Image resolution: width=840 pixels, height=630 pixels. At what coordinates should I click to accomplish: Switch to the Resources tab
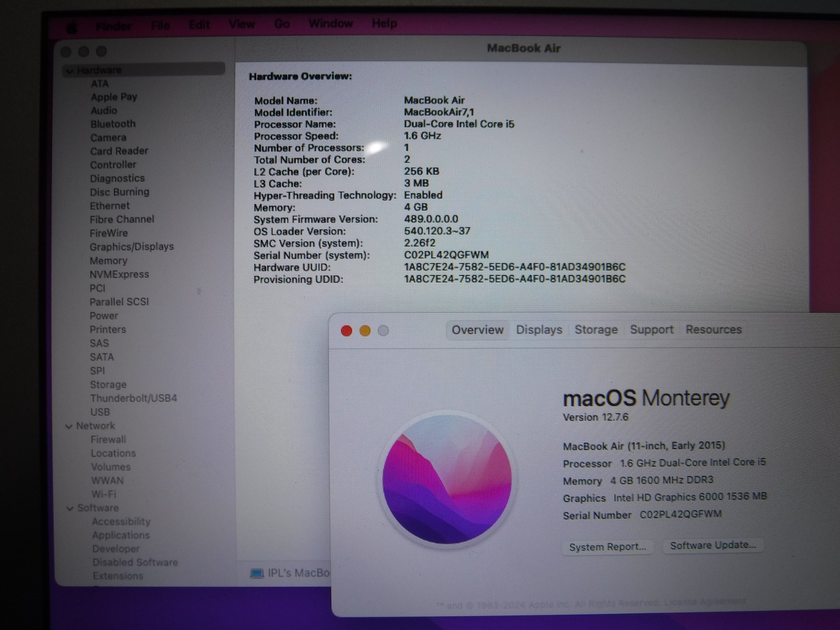[x=713, y=329]
